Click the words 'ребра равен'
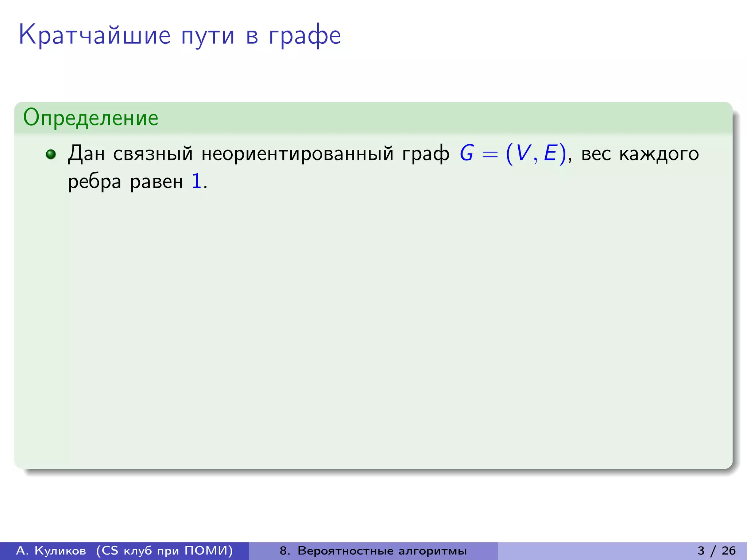The height and width of the screenshot is (560, 747). click(125, 182)
